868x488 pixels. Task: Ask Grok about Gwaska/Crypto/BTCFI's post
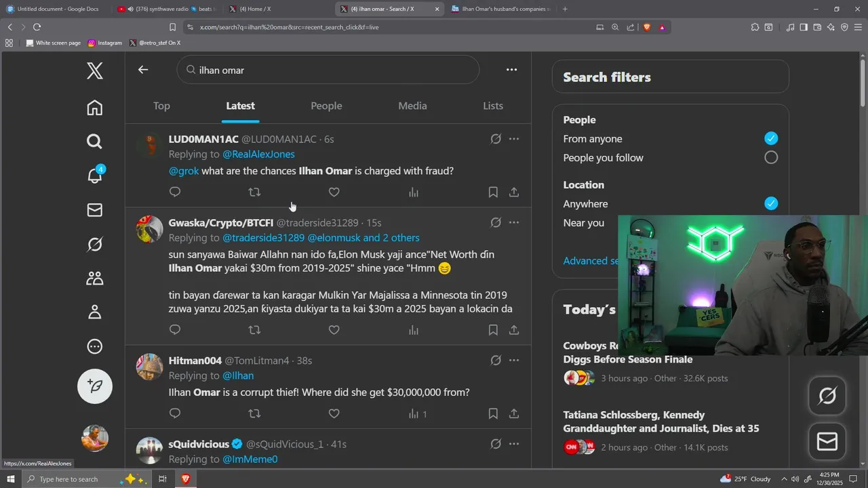click(x=496, y=222)
